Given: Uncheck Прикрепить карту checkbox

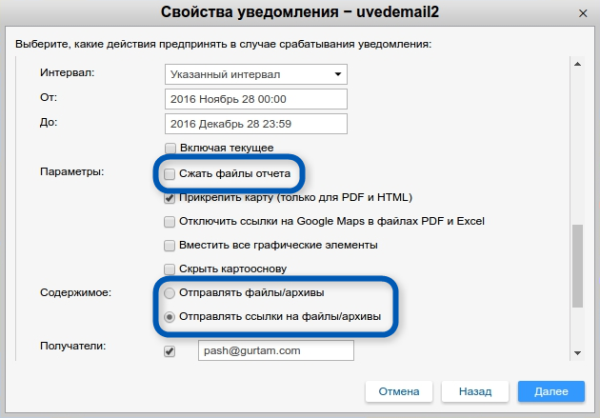Looking at the screenshot, I should [169, 198].
